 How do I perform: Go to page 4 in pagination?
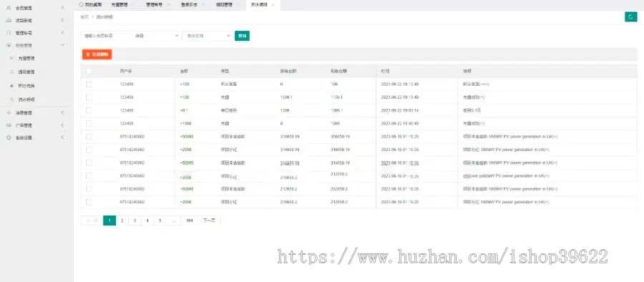point(147,220)
